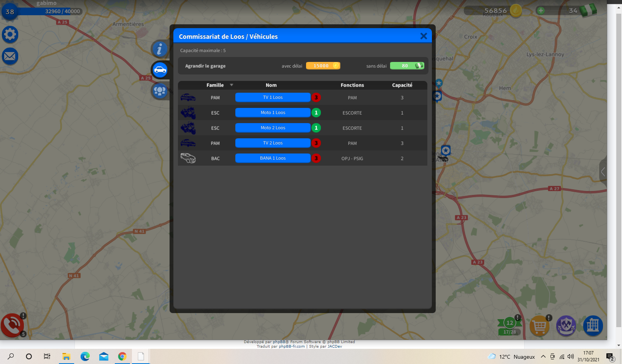This screenshot has width=622, height=364.
Task: Open the purple badge alliance icon
Action: (x=566, y=326)
